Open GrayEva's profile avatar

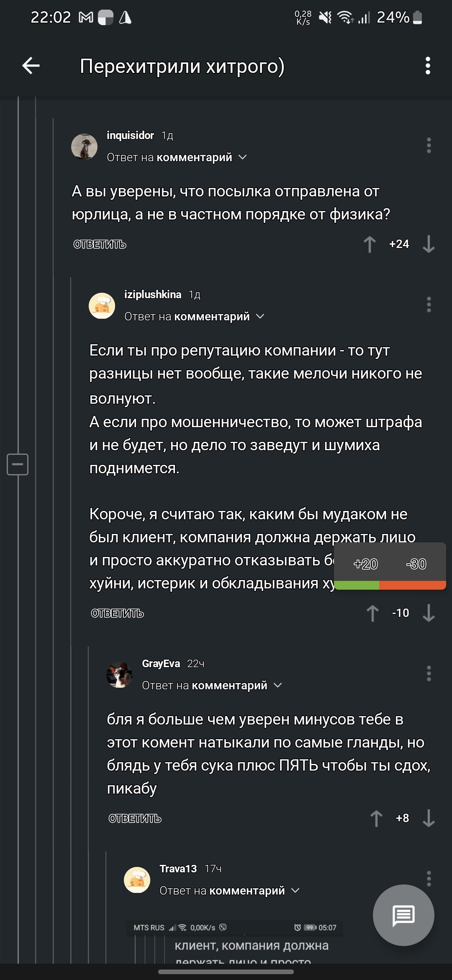pos(120,675)
